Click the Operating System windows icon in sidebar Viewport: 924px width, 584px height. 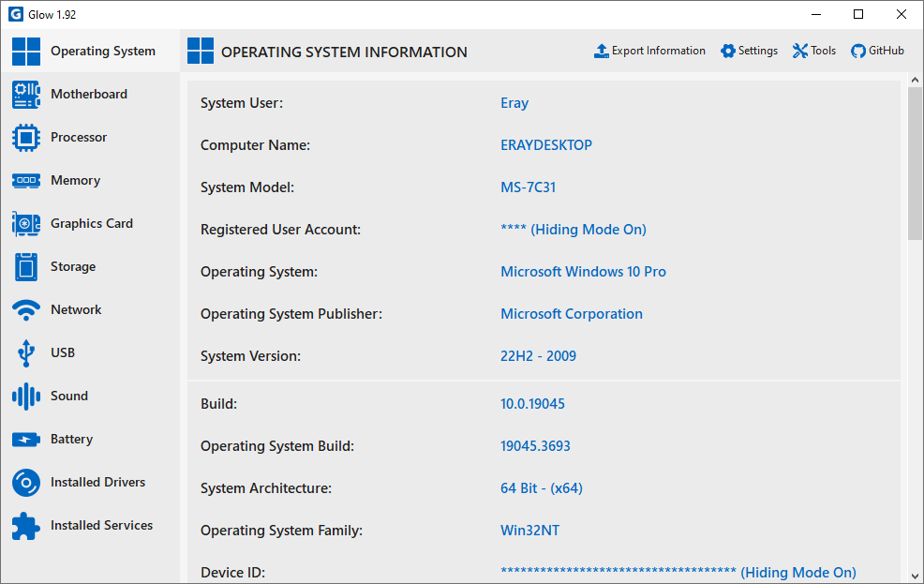click(26, 52)
